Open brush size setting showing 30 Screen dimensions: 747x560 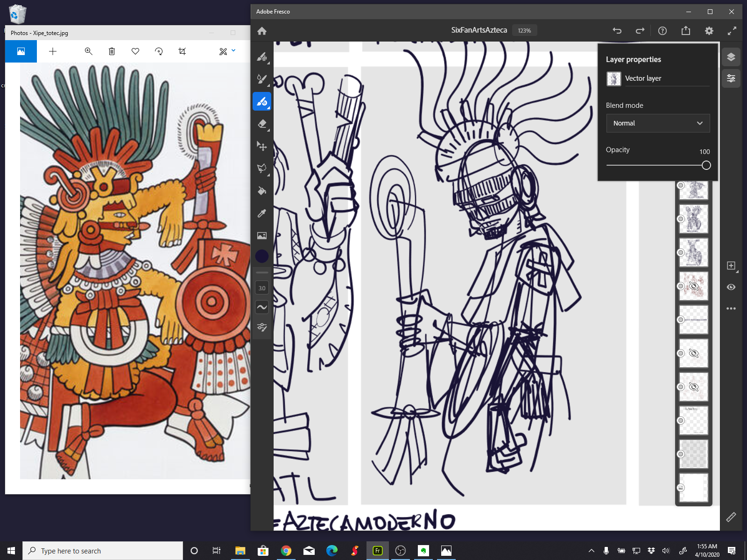pyautogui.click(x=262, y=288)
